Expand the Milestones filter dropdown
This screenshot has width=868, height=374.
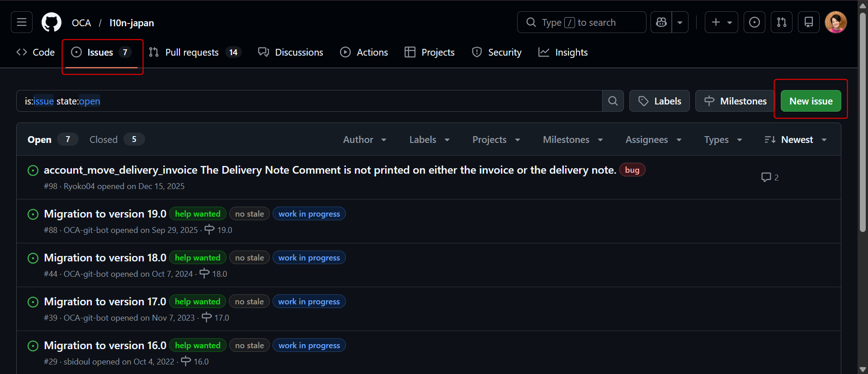(573, 140)
